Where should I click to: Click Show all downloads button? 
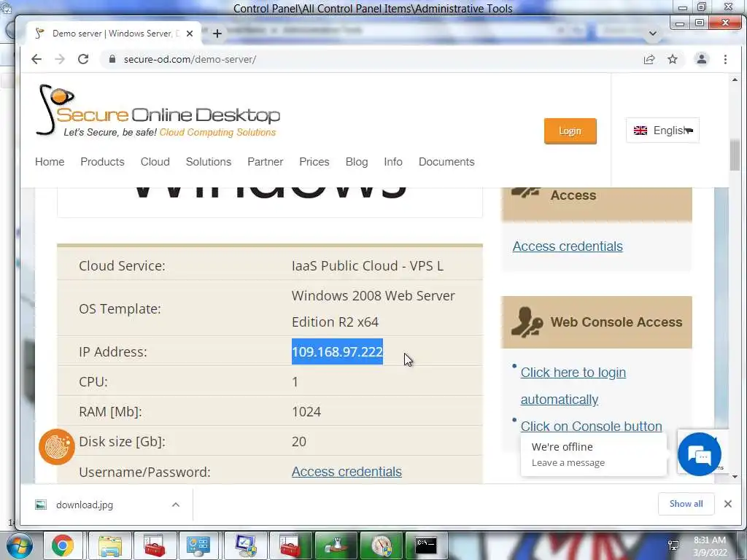(686, 504)
